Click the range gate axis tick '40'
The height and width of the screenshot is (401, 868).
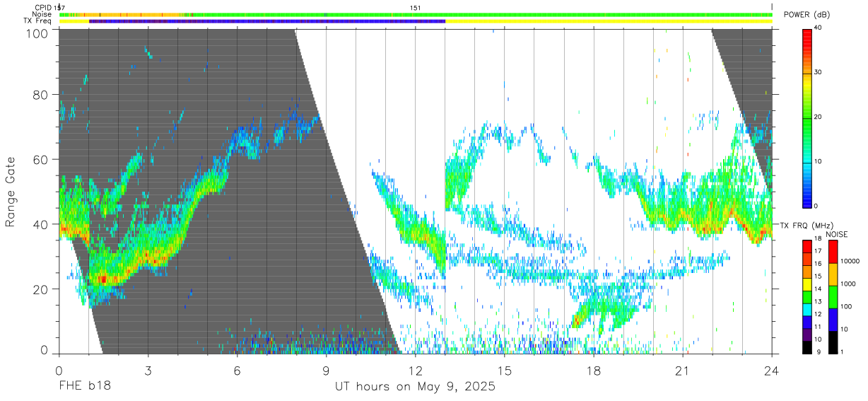pyautogui.click(x=42, y=224)
